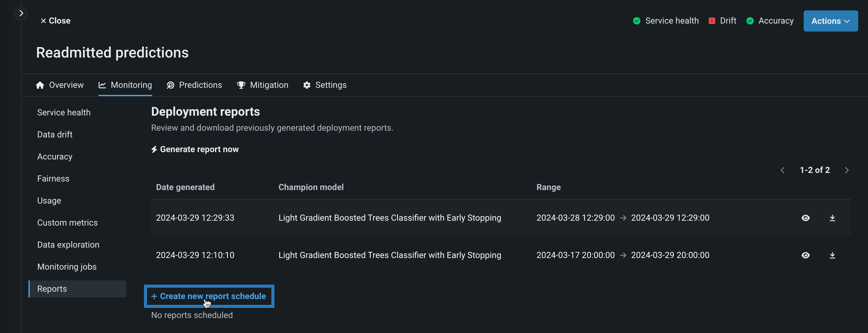The height and width of the screenshot is (333, 868).
Task: Expand the collapsed left sidebar chevron
Action: [x=21, y=13]
